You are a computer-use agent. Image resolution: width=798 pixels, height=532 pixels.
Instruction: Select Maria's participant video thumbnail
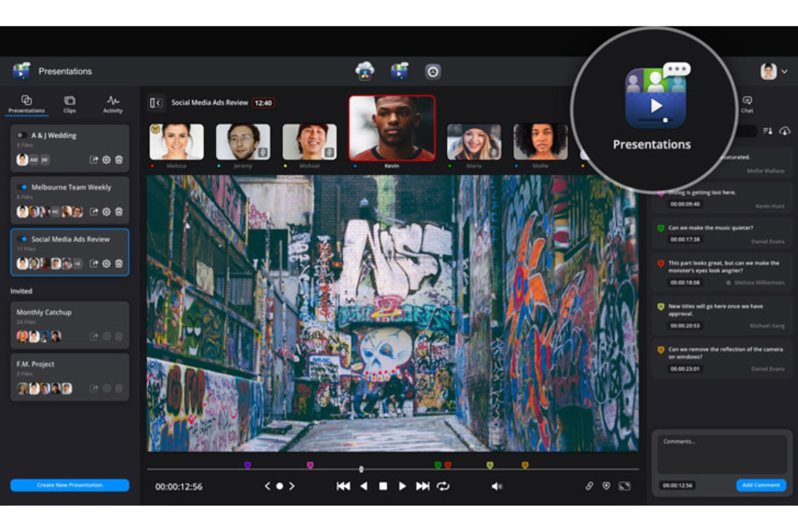[474, 142]
